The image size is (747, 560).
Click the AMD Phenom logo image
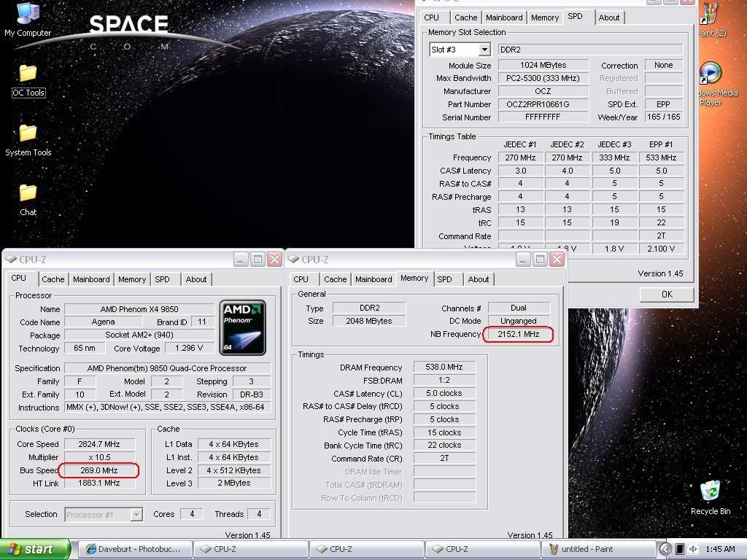(x=242, y=327)
